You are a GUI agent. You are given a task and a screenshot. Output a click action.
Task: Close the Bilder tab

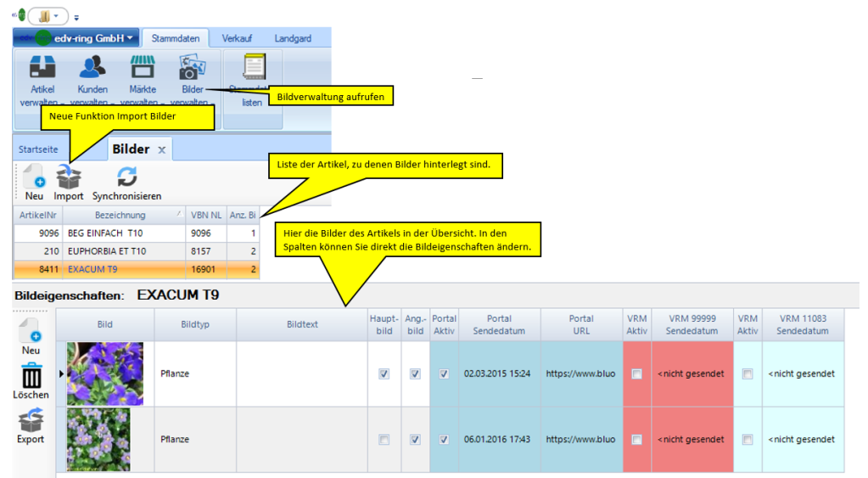click(161, 150)
